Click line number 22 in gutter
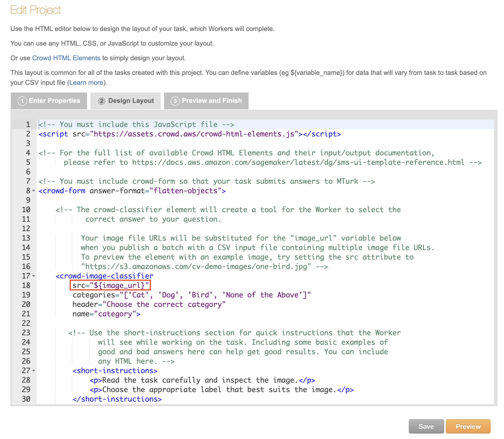 pos(26,323)
